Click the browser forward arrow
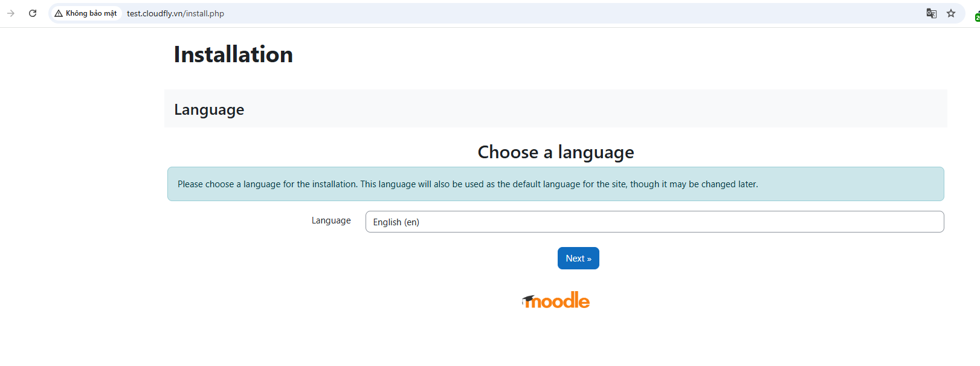The image size is (980, 366). point(11,13)
